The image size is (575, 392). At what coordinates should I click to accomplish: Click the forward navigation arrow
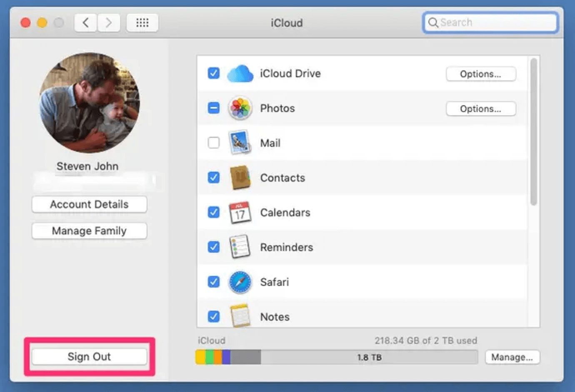click(109, 22)
